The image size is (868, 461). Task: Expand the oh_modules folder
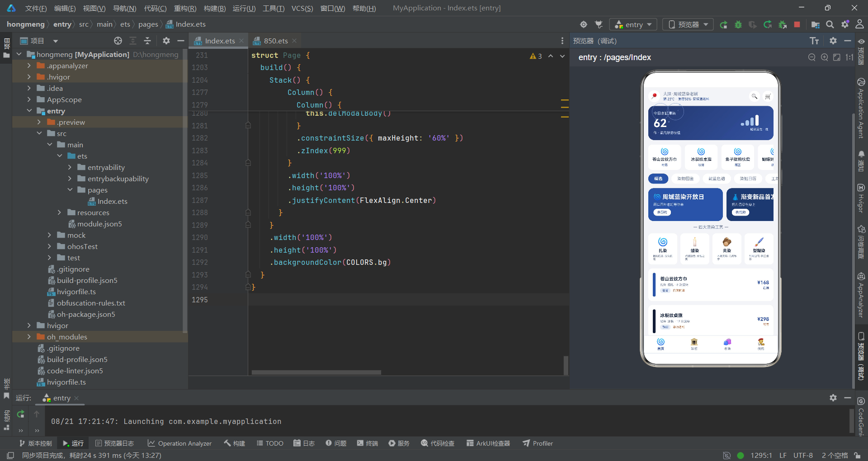[29, 337]
